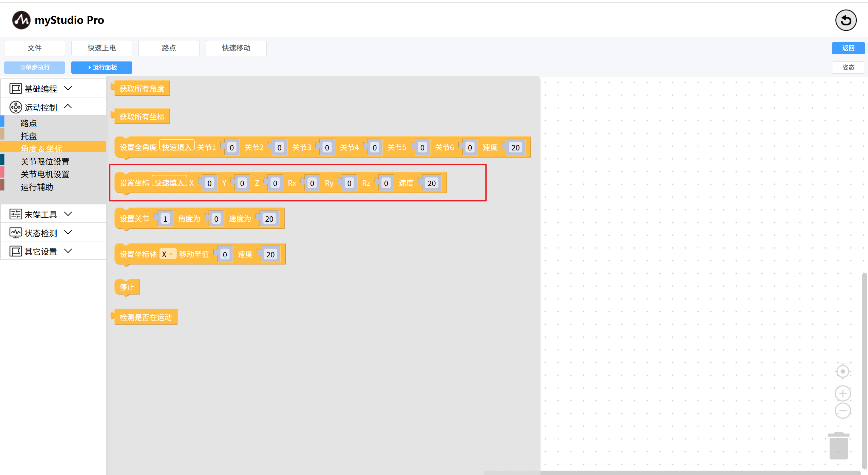This screenshot has width=868, height=475.
Task: Open the X axis dropdown in 设置坐标轴 block
Action: (168, 254)
